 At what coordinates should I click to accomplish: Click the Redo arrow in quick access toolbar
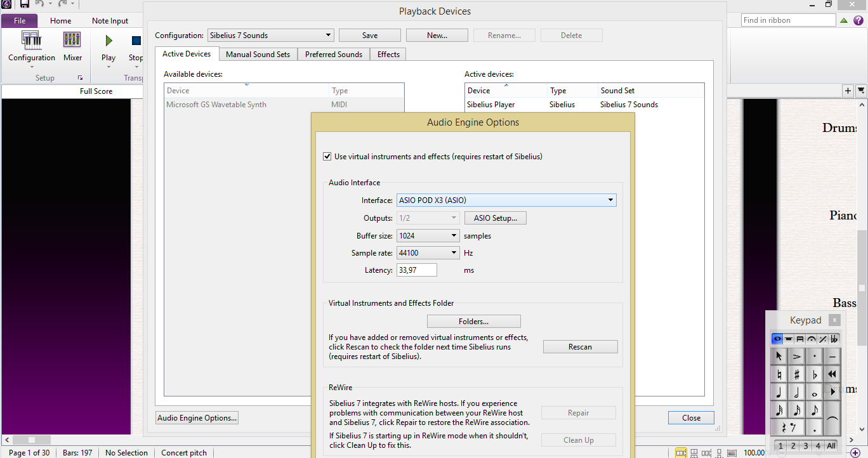click(62, 4)
